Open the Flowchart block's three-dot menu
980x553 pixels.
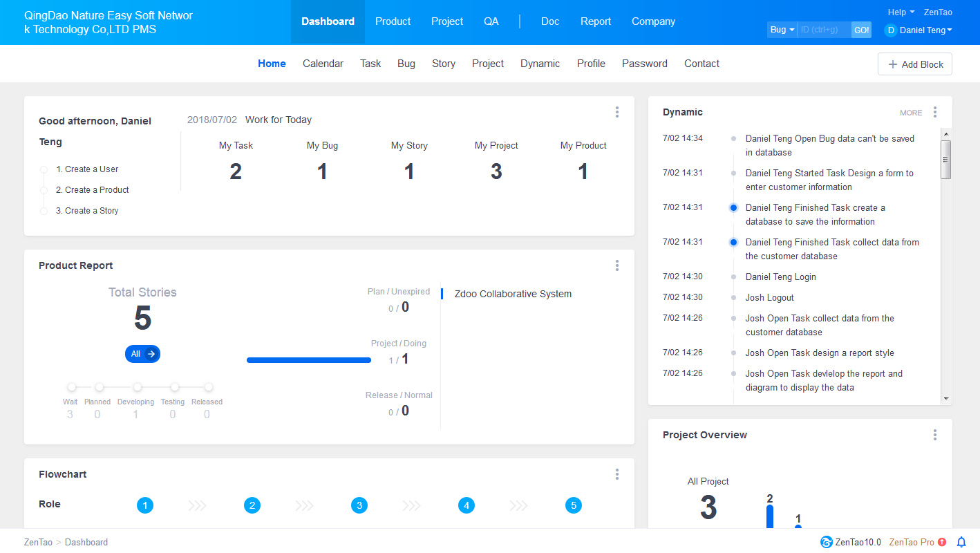[617, 474]
